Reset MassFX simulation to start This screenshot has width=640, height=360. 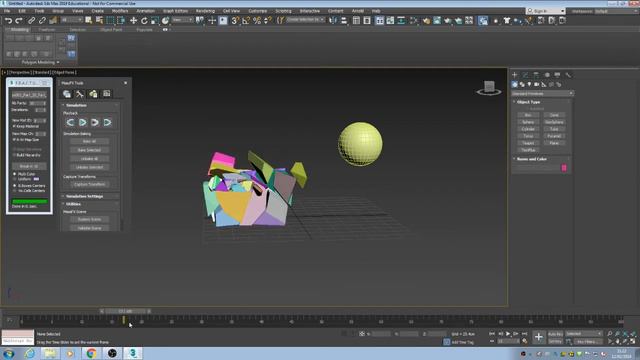(70, 122)
